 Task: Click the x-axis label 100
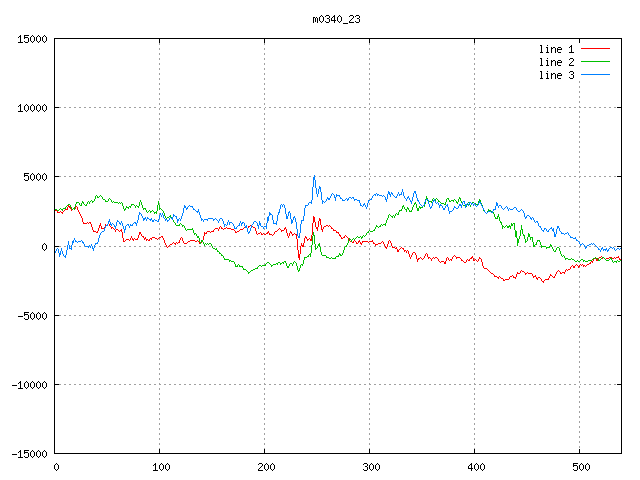click(161, 467)
